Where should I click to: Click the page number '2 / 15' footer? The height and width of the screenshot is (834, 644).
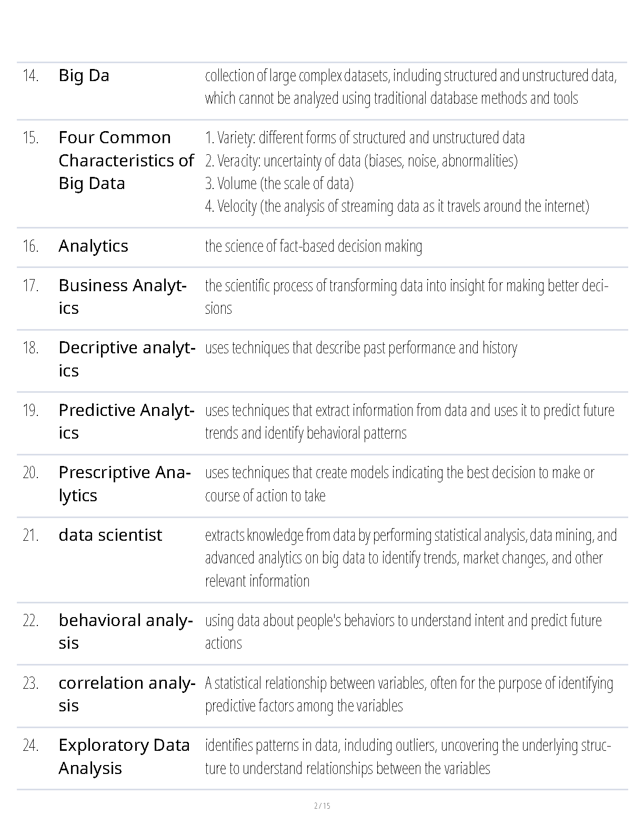[321, 806]
